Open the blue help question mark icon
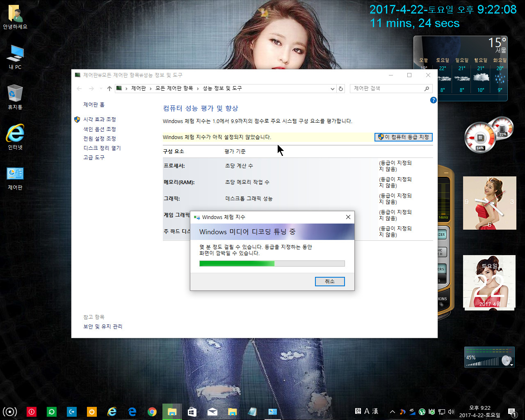This screenshot has width=525, height=420. tap(433, 100)
